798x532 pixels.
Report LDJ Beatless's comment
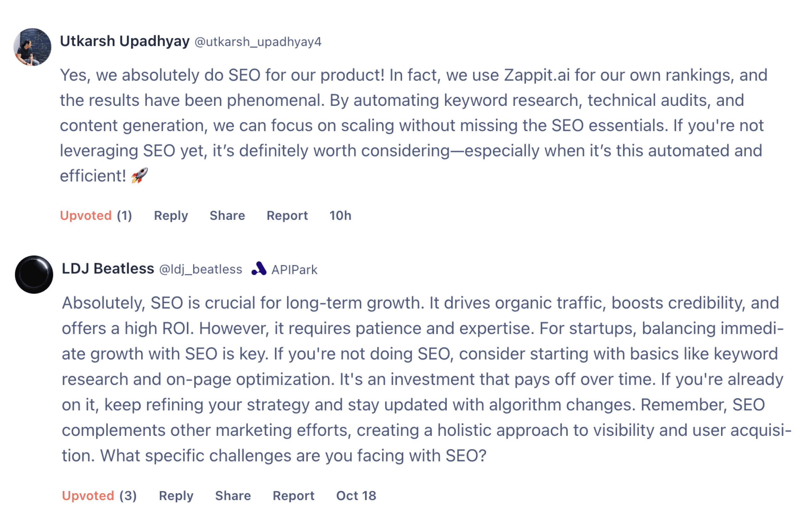tap(293, 496)
